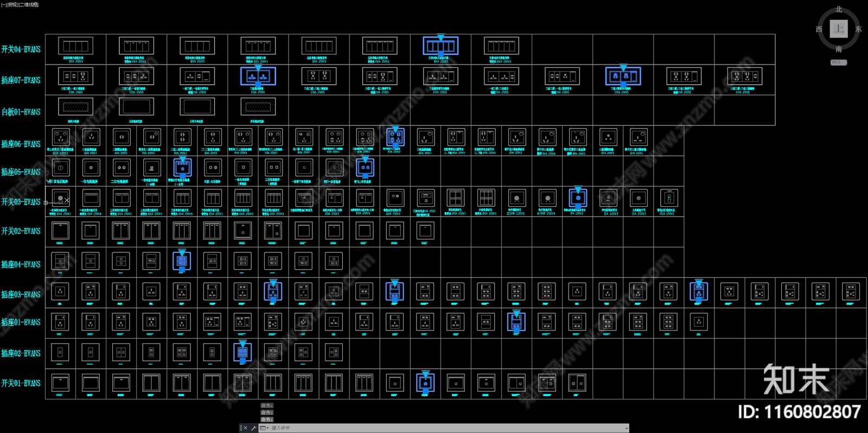Select the highlighted block in 插座02-EVANS row

point(242,353)
